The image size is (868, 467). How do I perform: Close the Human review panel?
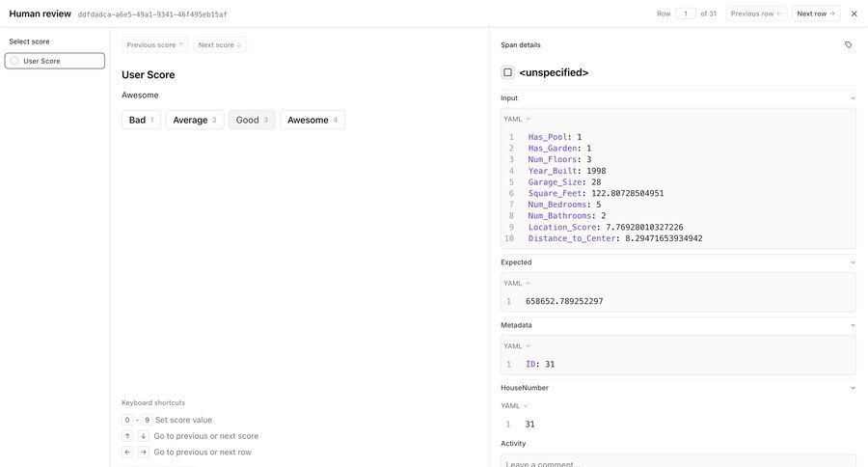click(x=854, y=14)
